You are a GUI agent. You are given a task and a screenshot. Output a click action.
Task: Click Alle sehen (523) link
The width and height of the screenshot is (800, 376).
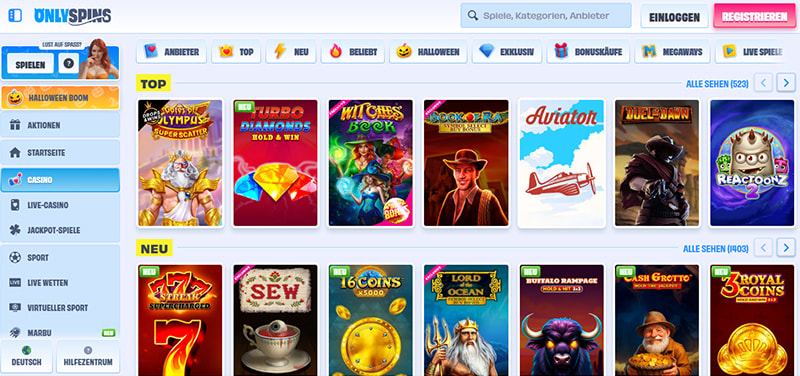pos(717,83)
